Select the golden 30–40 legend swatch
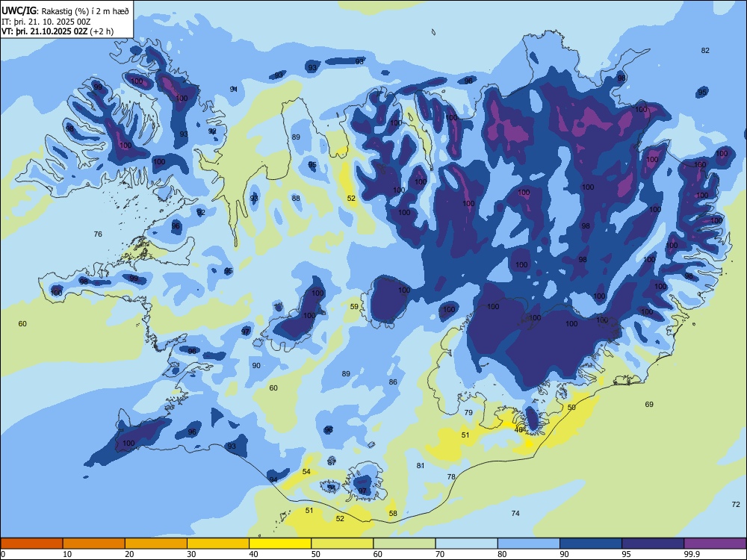Viewport: 747px width, 560px height. (x=218, y=544)
